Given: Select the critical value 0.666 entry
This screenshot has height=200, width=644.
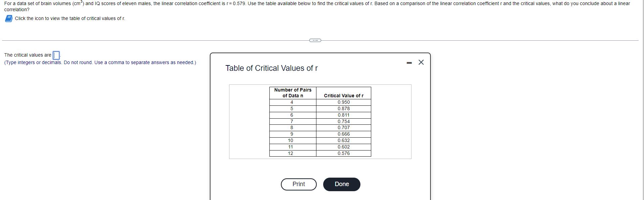Looking at the screenshot, I should tap(343, 134).
